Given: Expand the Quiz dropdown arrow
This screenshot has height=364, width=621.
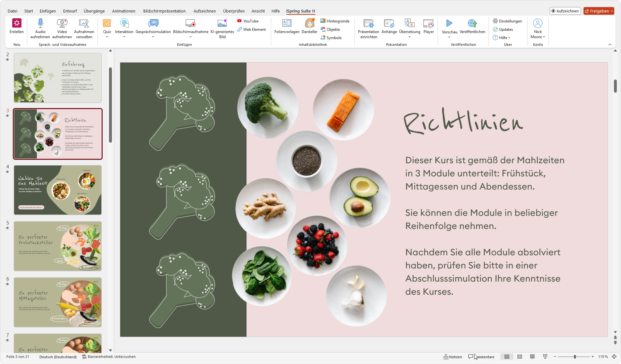Looking at the screenshot, I should (107, 37).
